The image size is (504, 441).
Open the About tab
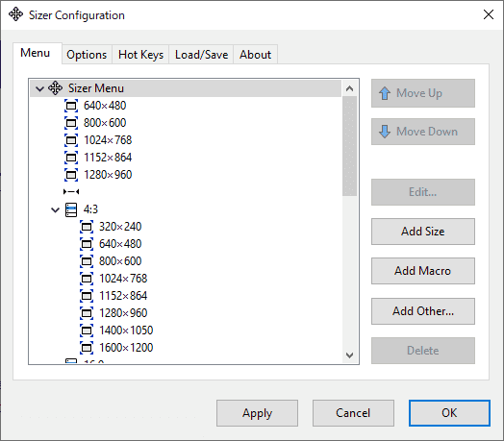pyautogui.click(x=256, y=55)
